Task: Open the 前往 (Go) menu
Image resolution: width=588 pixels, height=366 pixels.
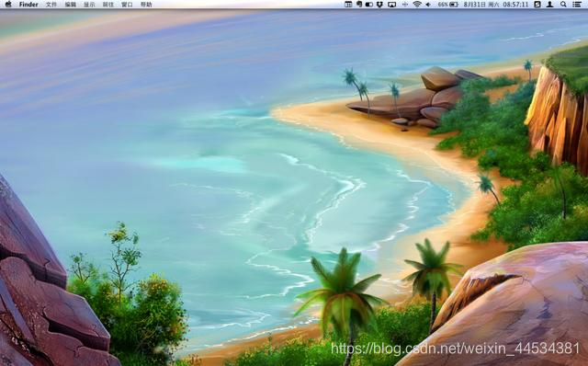Action: 108,5
